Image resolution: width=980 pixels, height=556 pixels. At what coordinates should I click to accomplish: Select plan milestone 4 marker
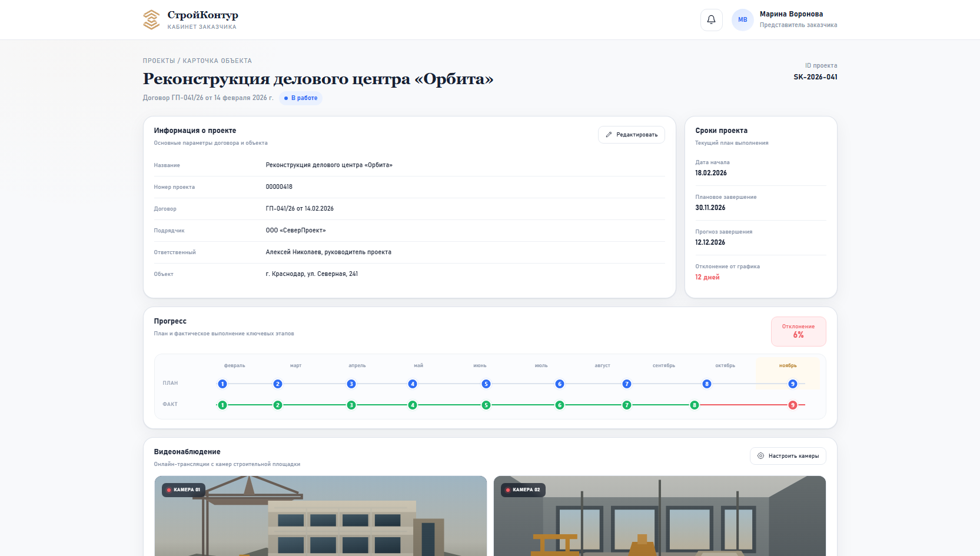pyautogui.click(x=413, y=384)
